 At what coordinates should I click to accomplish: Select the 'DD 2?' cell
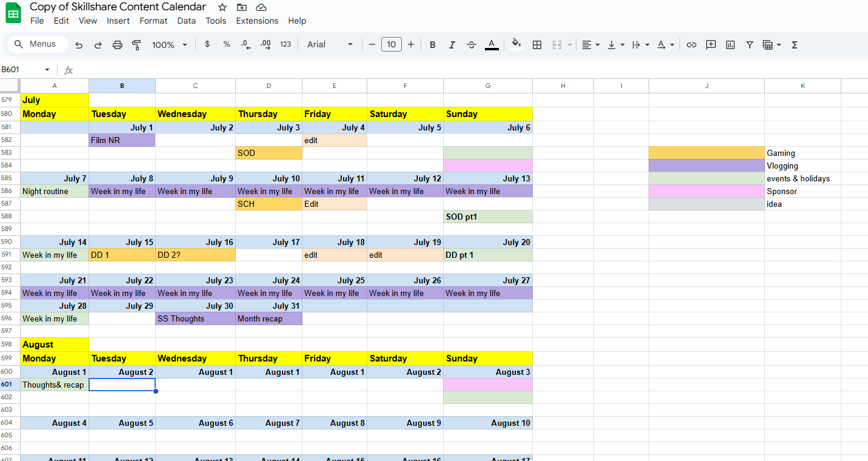click(x=195, y=255)
